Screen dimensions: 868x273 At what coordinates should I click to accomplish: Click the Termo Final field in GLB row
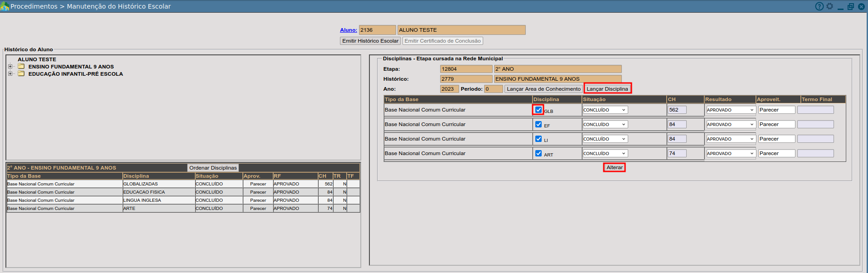click(815, 110)
